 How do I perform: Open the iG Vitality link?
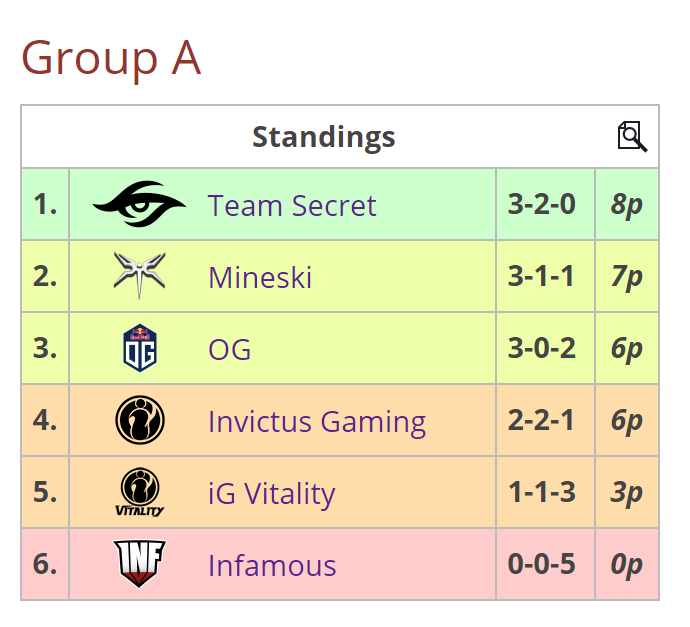click(x=271, y=493)
